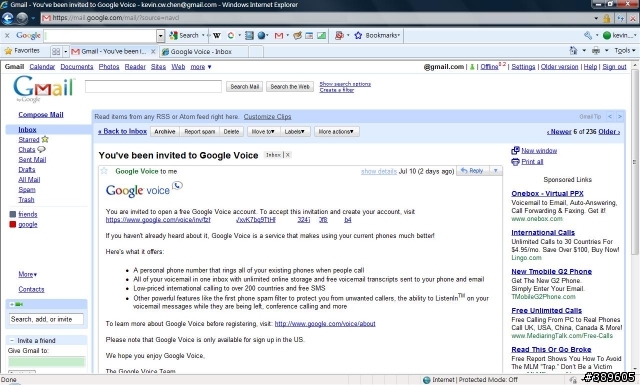Click the globe icon in Google Toolbar
Screen dimensions: 640x385
pos(261,36)
